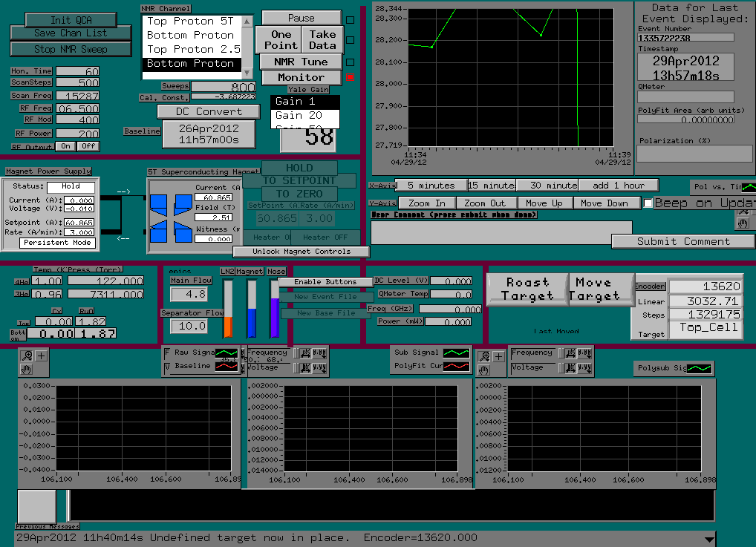Viewport: 756px width, 547px height.
Task: Click the Baseline plot line sample icon
Action: (227, 366)
